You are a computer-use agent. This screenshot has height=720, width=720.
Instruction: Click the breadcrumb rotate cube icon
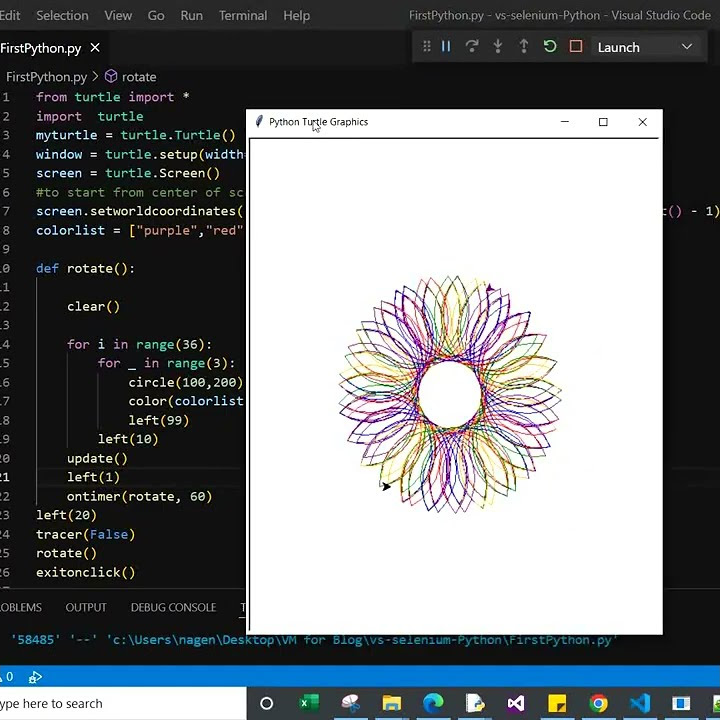(x=111, y=76)
